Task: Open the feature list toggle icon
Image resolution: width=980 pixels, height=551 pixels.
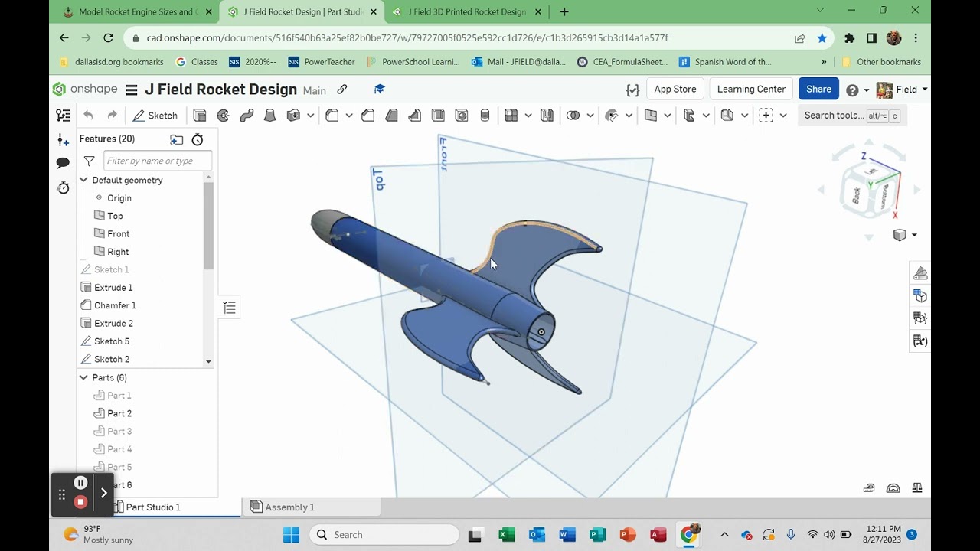Action: click(63, 116)
